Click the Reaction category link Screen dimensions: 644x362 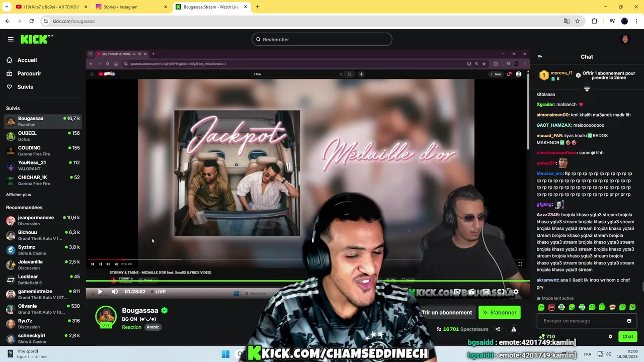pos(131,327)
